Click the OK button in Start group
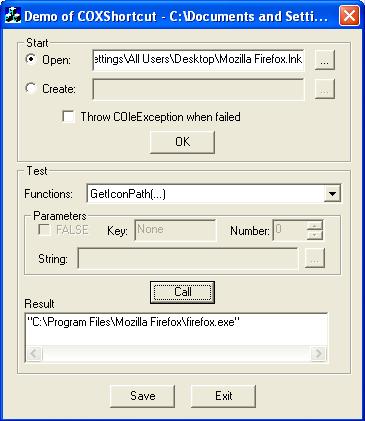This screenshot has width=365, height=421. click(x=182, y=142)
